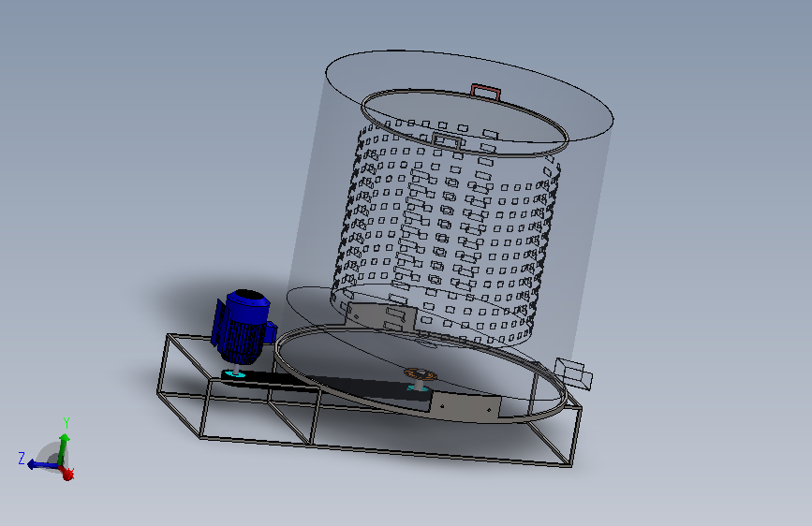This screenshot has width=812, height=526.
Task: Select the grey bracket plate with two holes
Action: (x=465, y=404)
